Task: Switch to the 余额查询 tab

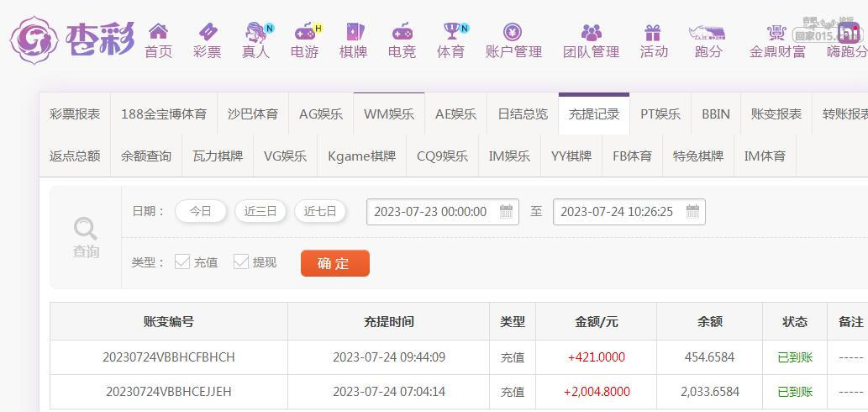Action: [146, 156]
